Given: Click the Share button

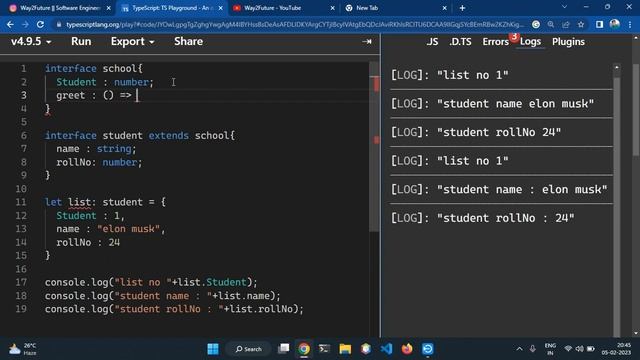Looking at the screenshot, I should [x=188, y=42].
